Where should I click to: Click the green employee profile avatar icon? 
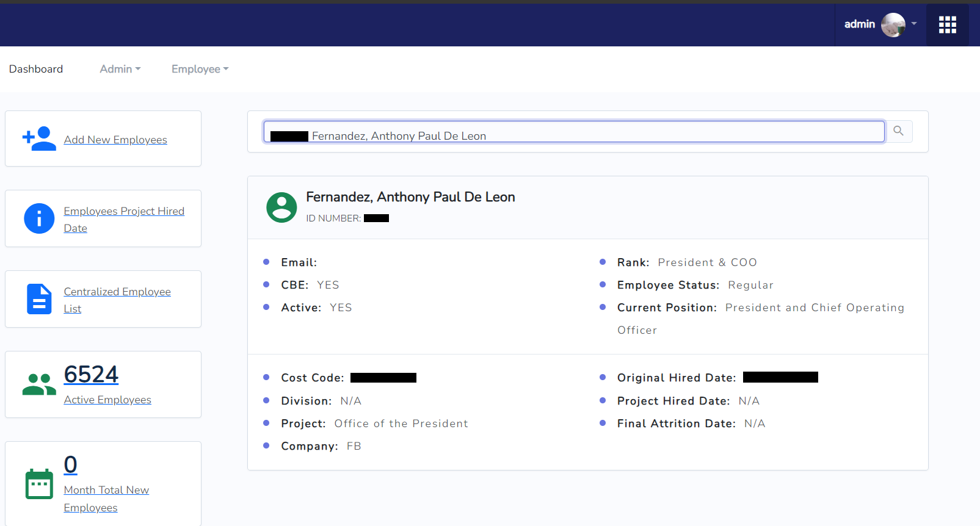(x=281, y=207)
